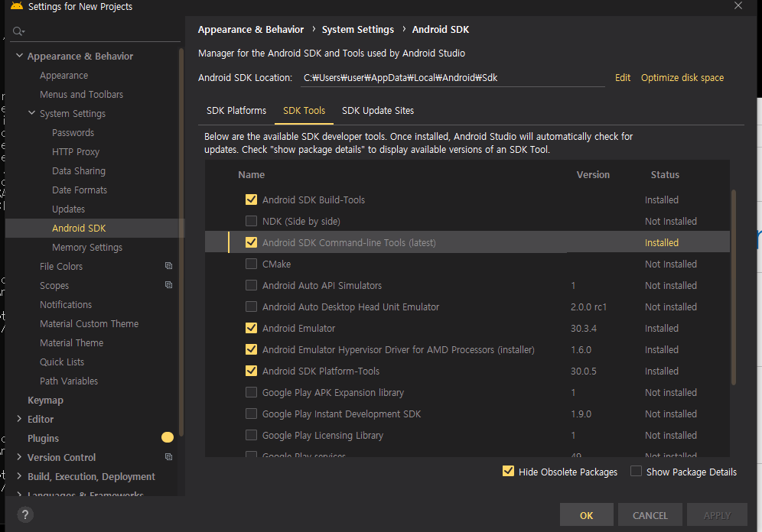This screenshot has width=762, height=532.
Task: Open Date Formats settings
Action: tap(80, 190)
